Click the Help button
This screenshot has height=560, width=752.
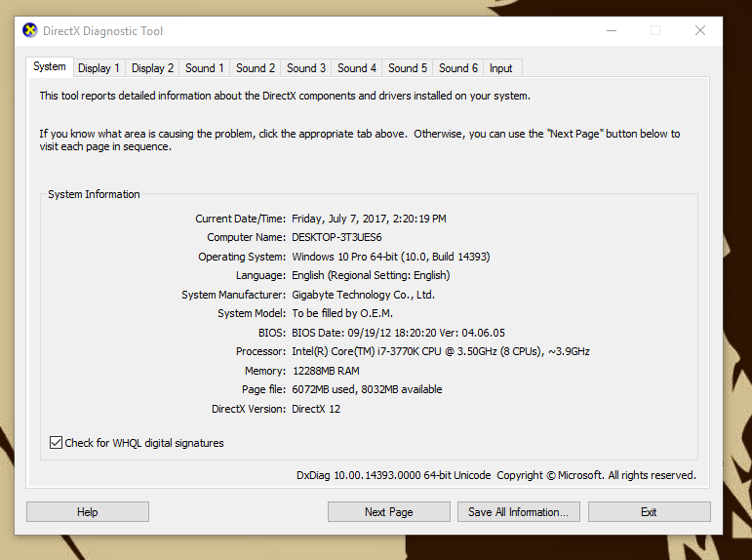[88, 512]
